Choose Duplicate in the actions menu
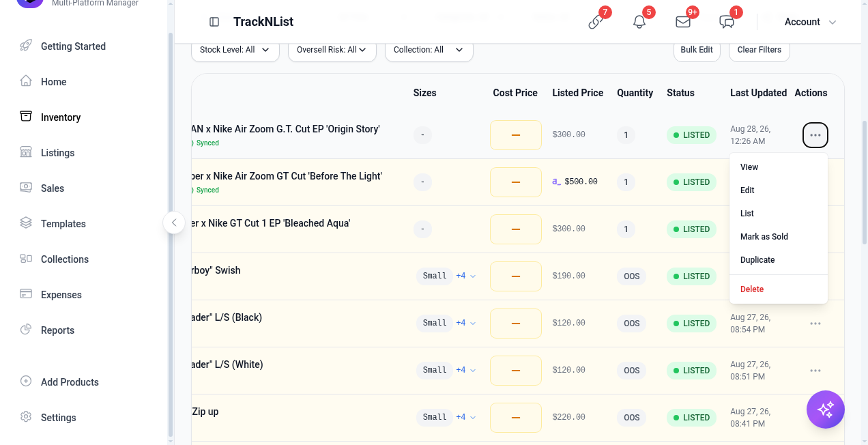Image resolution: width=868 pixels, height=445 pixels. [778, 260]
